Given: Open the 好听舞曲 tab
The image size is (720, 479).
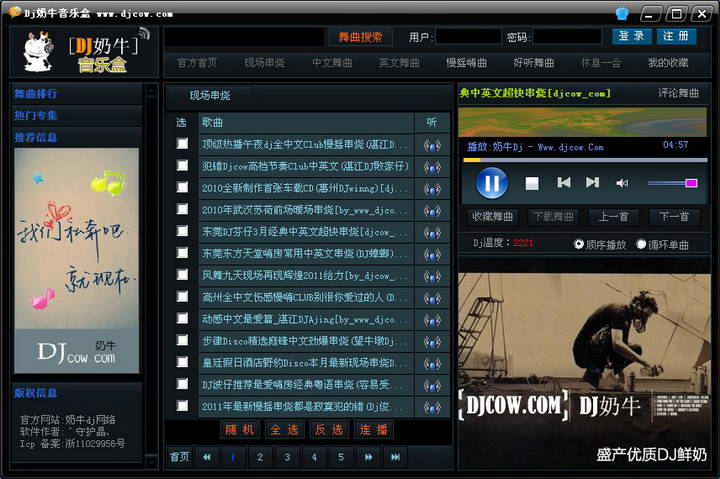Looking at the screenshot, I should (534, 63).
